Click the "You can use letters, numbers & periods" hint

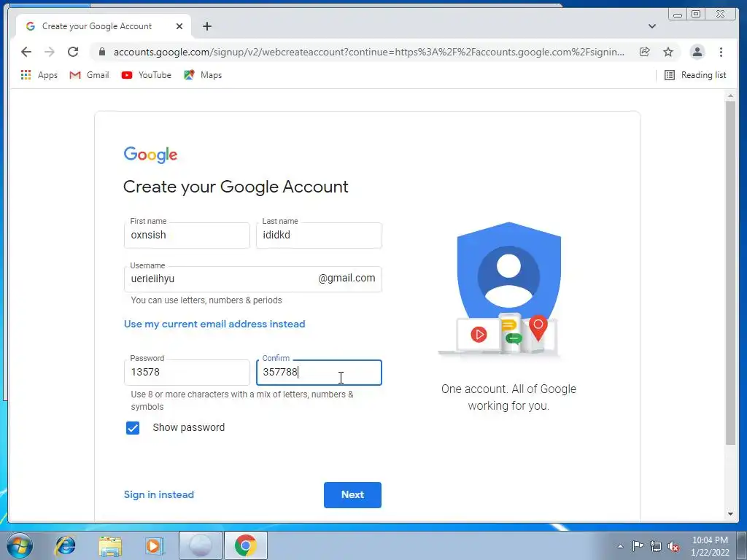[x=206, y=300]
